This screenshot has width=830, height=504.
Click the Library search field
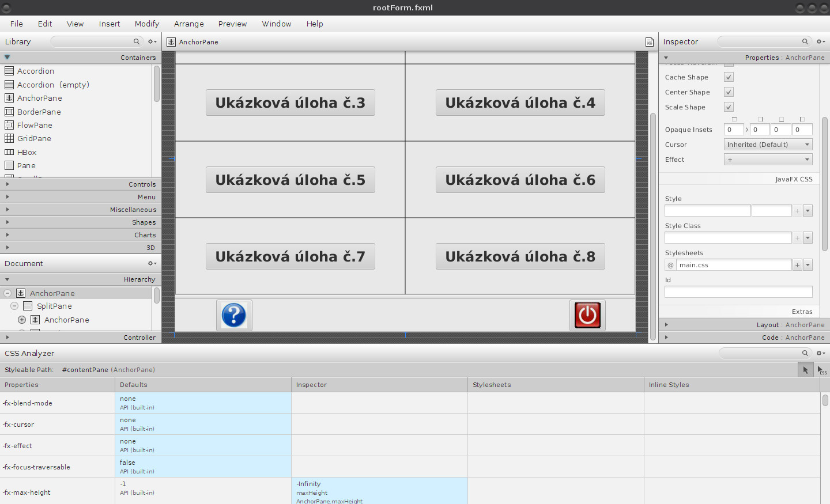click(96, 41)
